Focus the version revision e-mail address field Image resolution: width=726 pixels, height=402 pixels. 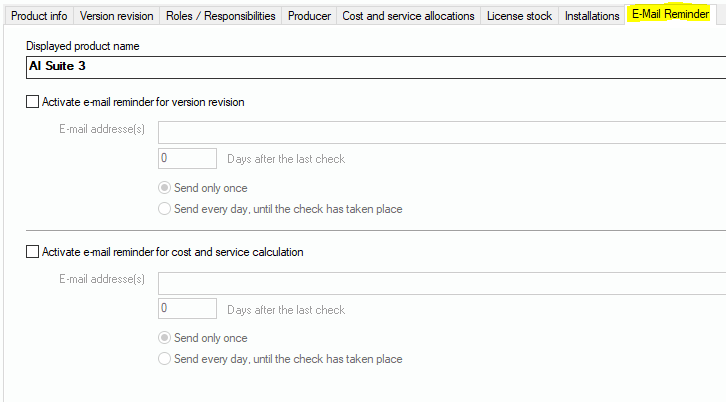coord(440,133)
